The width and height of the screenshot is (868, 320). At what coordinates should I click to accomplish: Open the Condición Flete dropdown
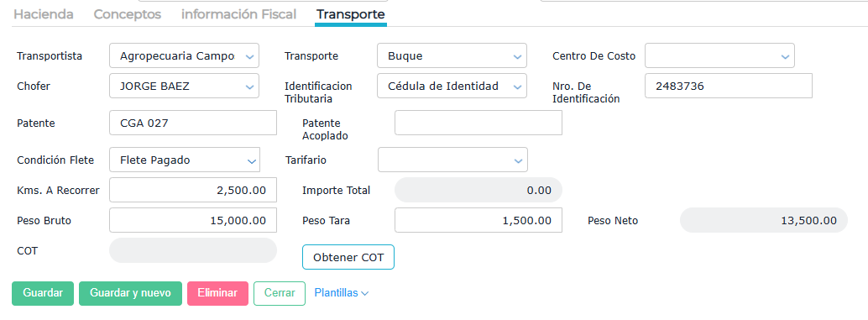pos(184,160)
